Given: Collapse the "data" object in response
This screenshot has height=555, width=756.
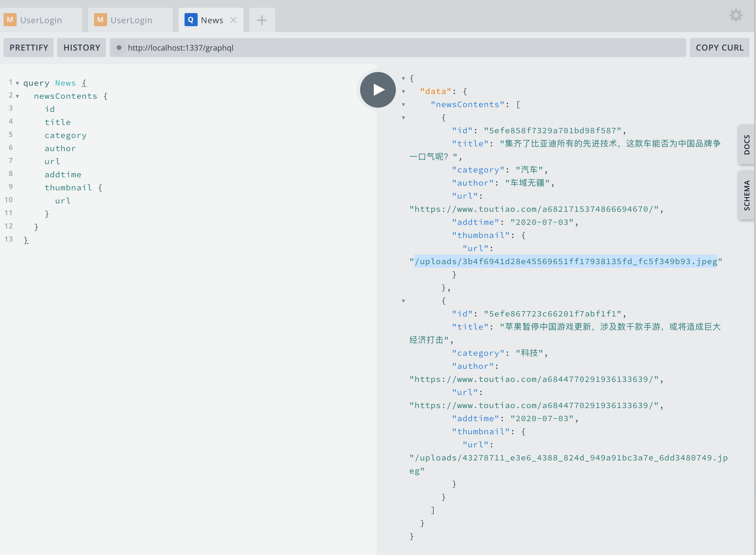Looking at the screenshot, I should pyautogui.click(x=403, y=92).
